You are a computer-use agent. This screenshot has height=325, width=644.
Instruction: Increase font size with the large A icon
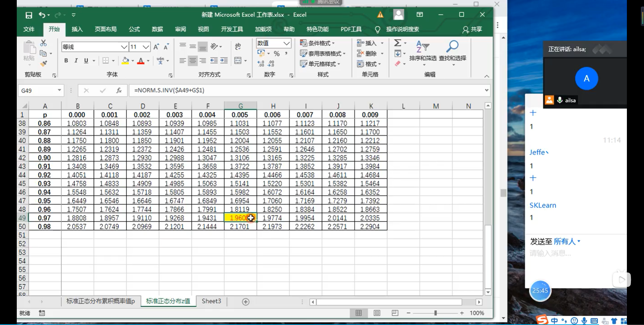(156, 47)
